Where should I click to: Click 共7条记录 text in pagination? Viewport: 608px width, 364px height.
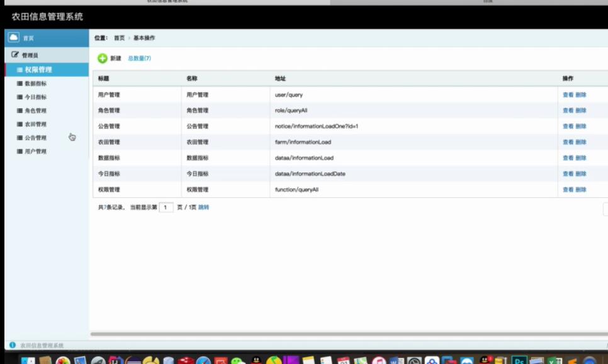point(111,207)
